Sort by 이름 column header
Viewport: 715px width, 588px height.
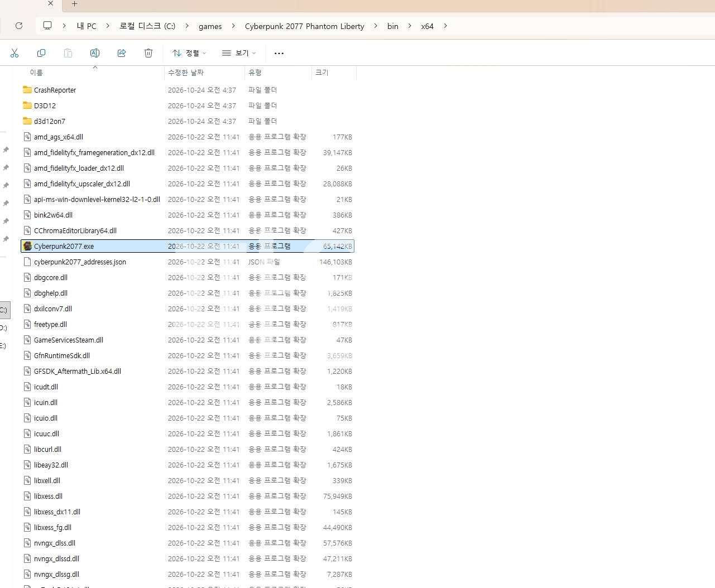36,73
